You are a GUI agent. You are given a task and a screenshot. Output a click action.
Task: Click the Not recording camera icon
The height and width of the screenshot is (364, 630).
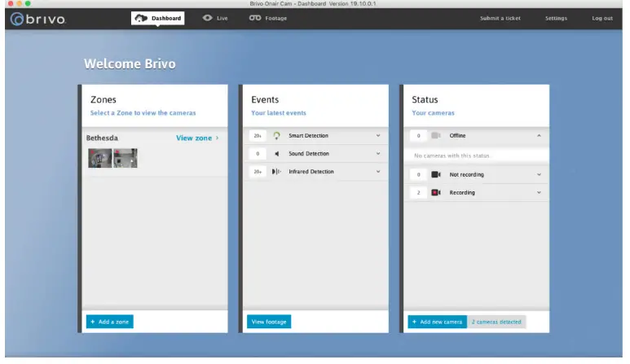[436, 174]
